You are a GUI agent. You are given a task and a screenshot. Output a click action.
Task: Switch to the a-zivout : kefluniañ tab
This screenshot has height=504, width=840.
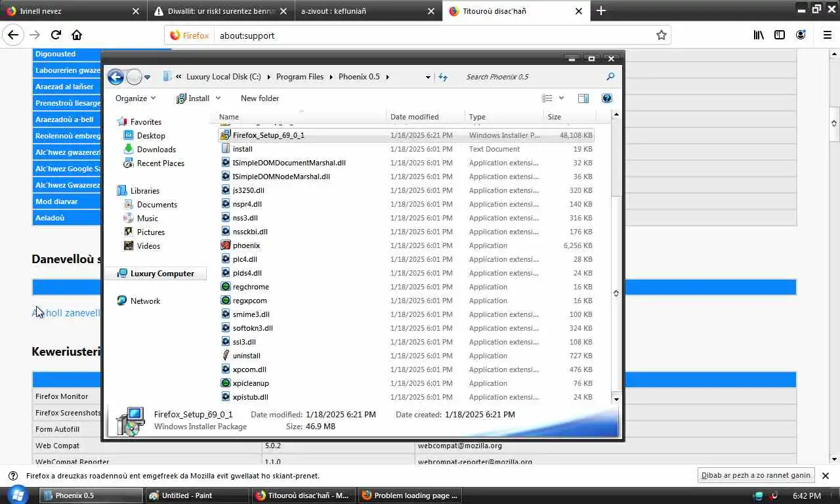(367, 11)
